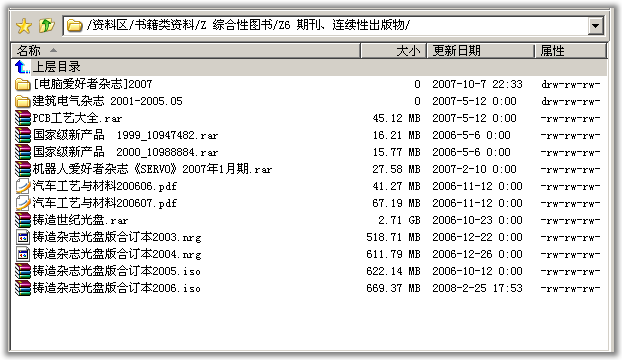This screenshot has height=360, width=622.
Task: Click archive icon of PCB工艺大全.rar
Action: (23, 118)
